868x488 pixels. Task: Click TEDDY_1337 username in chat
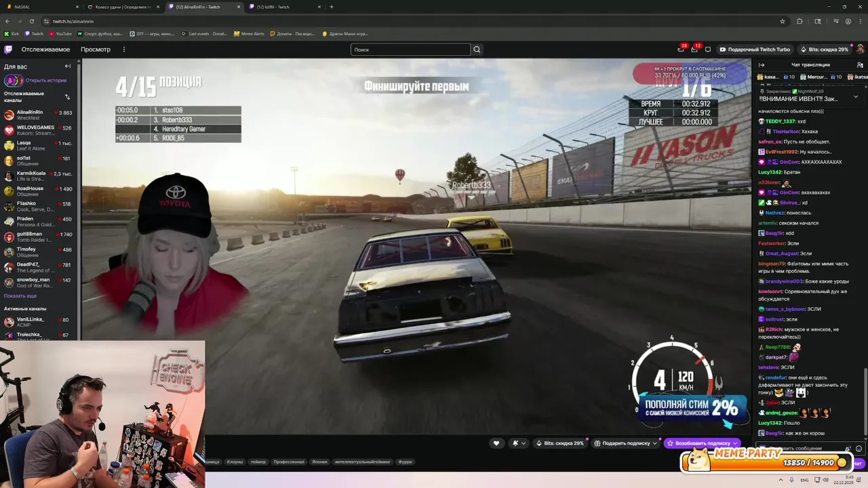(780, 121)
